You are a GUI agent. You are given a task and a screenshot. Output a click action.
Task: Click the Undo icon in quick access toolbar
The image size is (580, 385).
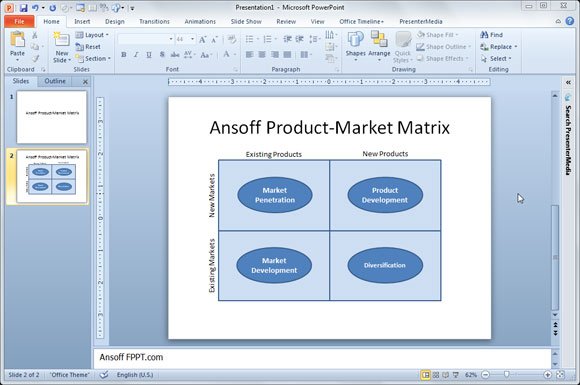click(x=35, y=8)
